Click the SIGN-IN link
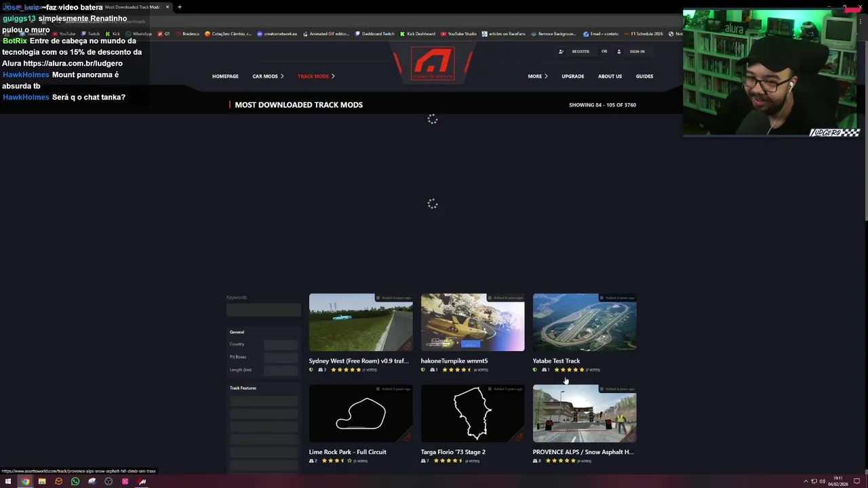 point(637,52)
